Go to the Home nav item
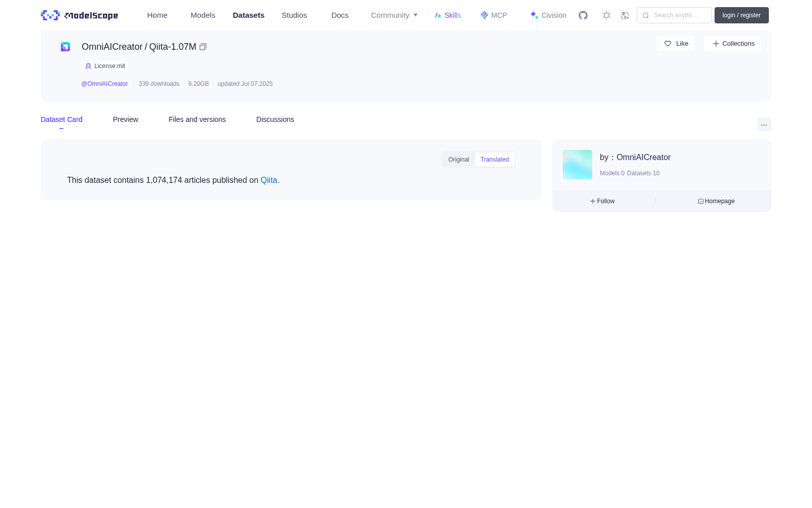Viewport: 812px width, 508px height. pos(157,15)
